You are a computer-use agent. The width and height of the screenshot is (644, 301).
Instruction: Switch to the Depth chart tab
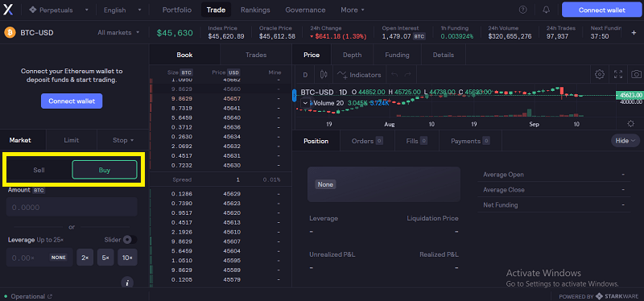coord(353,55)
